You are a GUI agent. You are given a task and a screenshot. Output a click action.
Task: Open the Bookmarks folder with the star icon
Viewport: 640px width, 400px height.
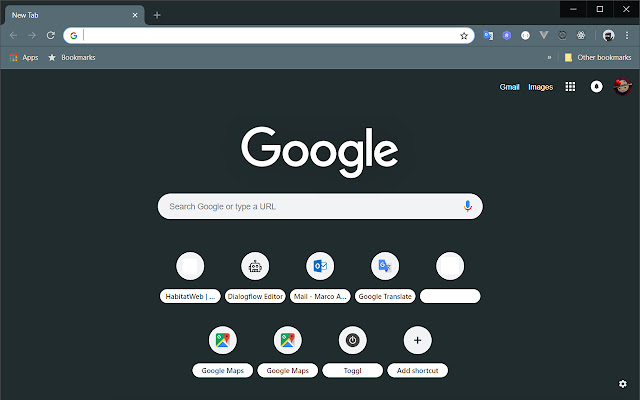click(x=71, y=58)
